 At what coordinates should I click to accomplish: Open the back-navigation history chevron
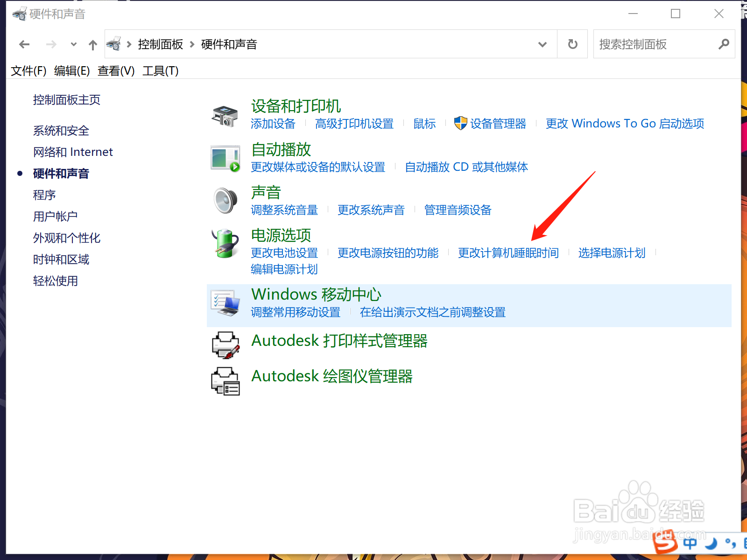(73, 44)
